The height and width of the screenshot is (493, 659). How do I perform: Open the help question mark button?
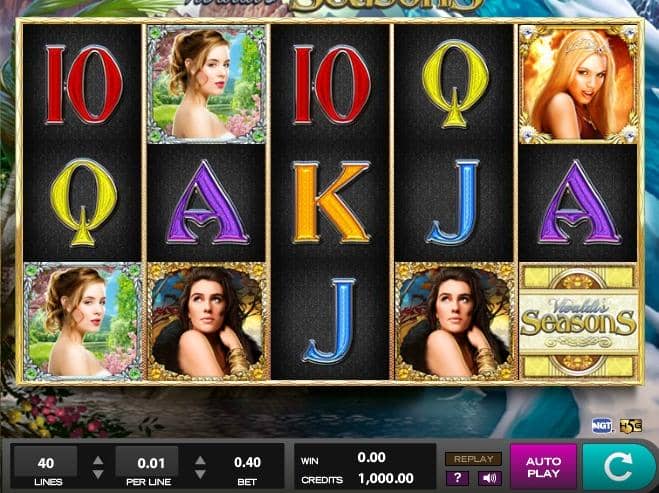click(x=457, y=478)
